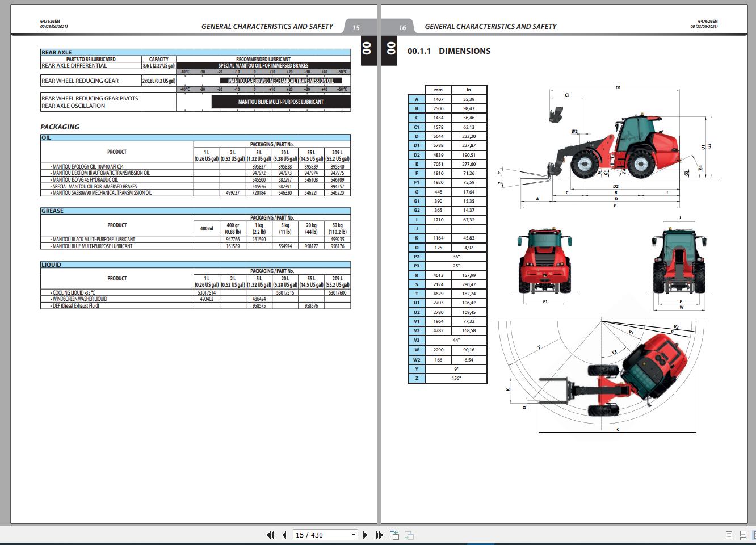Click part number 53017514
Image resolution: width=756 pixels, height=545 pixels.
207,293
